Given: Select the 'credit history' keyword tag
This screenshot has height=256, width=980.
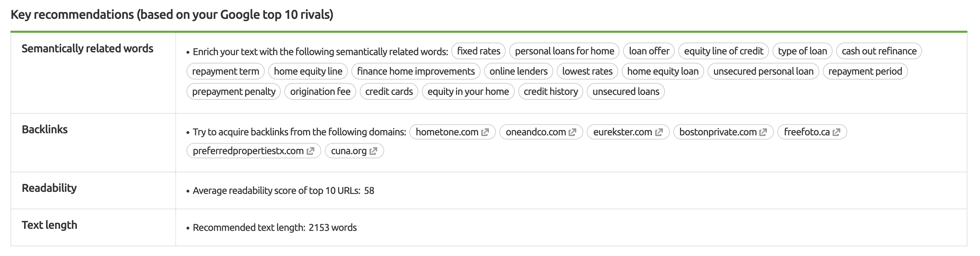Looking at the screenshot, I should 550,91.
